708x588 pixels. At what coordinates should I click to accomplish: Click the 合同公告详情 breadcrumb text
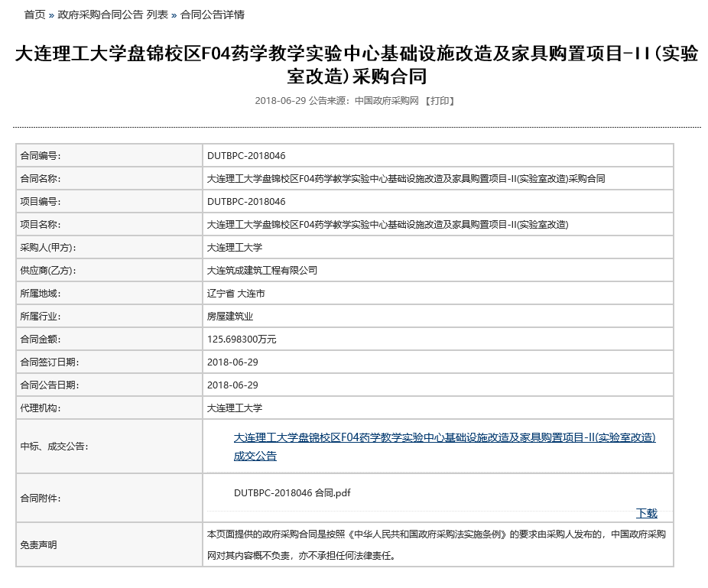click(213, 15)
